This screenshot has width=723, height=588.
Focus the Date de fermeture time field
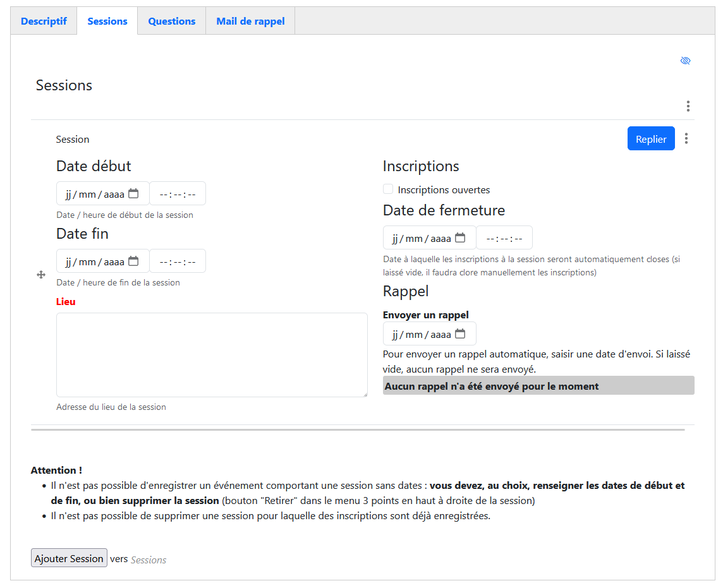[x=504, y=238]
